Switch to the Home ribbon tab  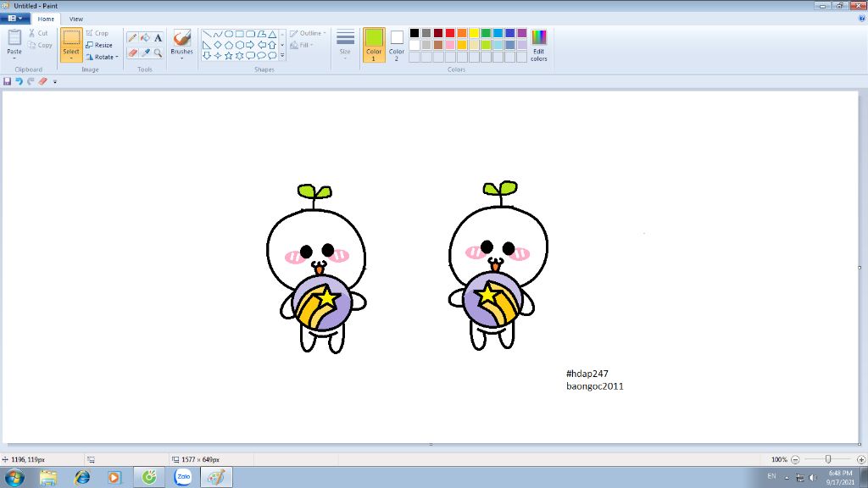pyautogui.click(x=46, y=19)
